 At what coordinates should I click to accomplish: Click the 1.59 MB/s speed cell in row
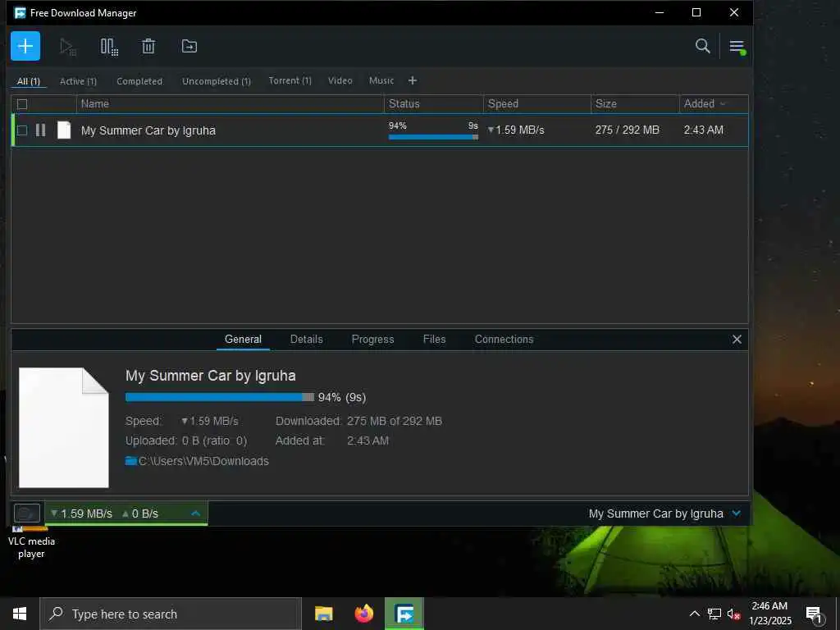[516, 130]
